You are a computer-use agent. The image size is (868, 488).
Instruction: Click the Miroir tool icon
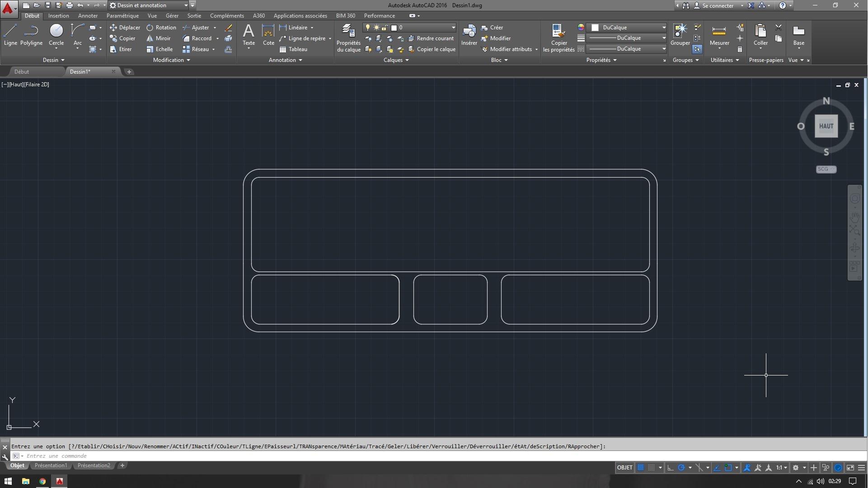pos(150,38)
